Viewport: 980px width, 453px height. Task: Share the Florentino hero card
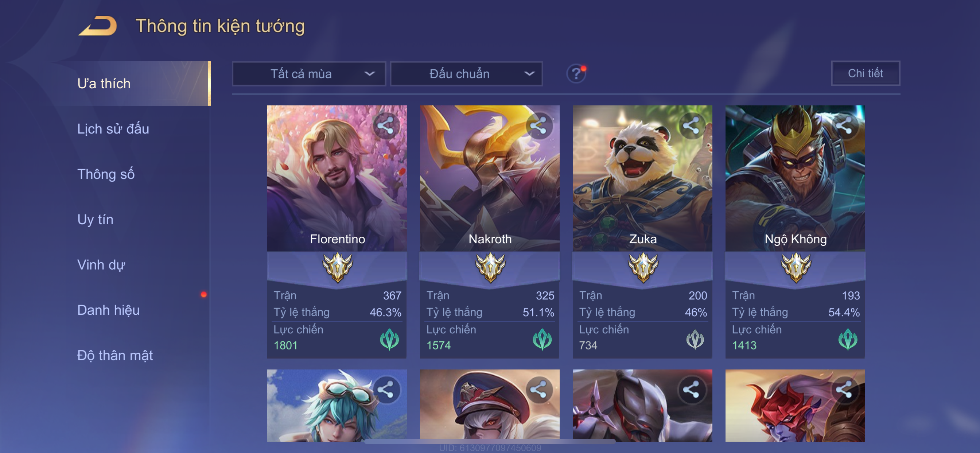[386, 125]
